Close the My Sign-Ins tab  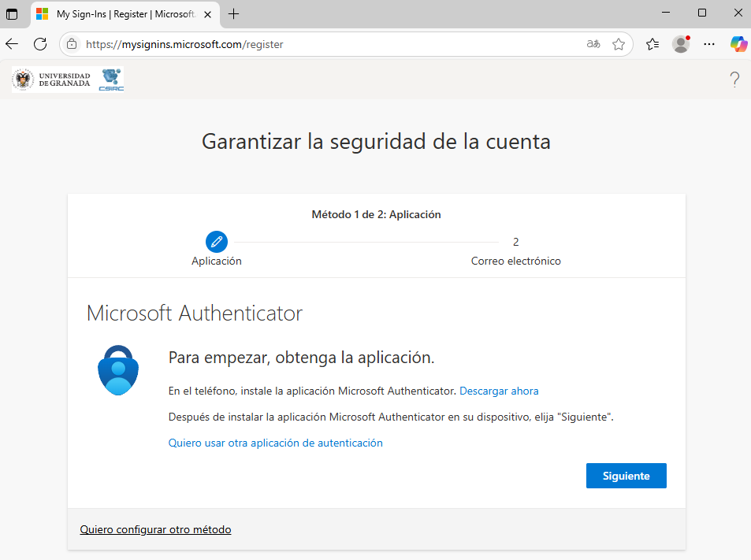point(207,14)
